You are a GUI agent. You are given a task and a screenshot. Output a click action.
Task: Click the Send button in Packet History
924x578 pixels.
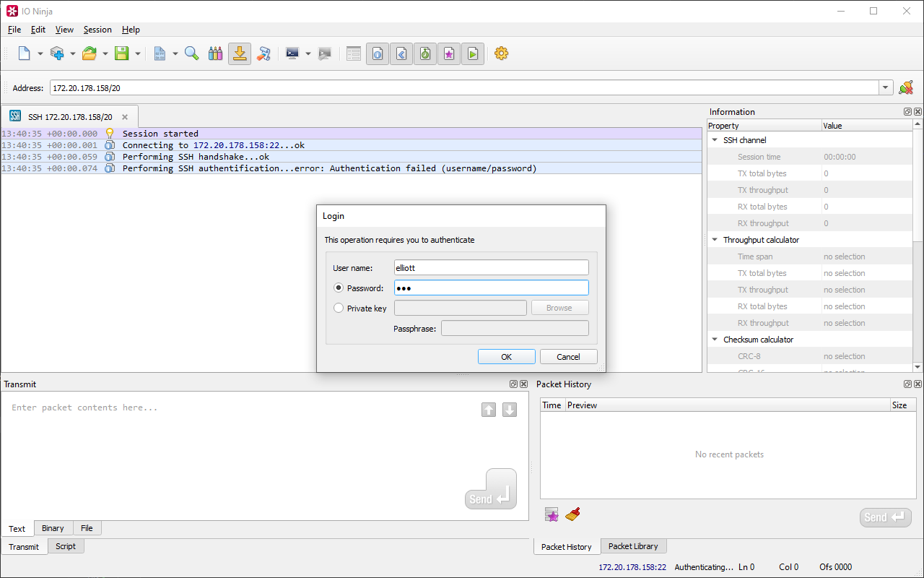pos(886,517)
